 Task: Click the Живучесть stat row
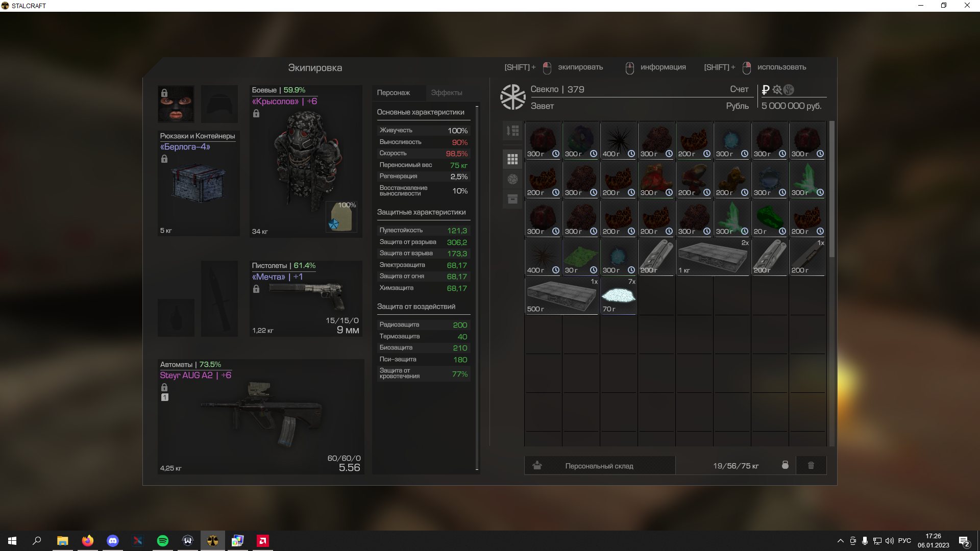[423, 131]
